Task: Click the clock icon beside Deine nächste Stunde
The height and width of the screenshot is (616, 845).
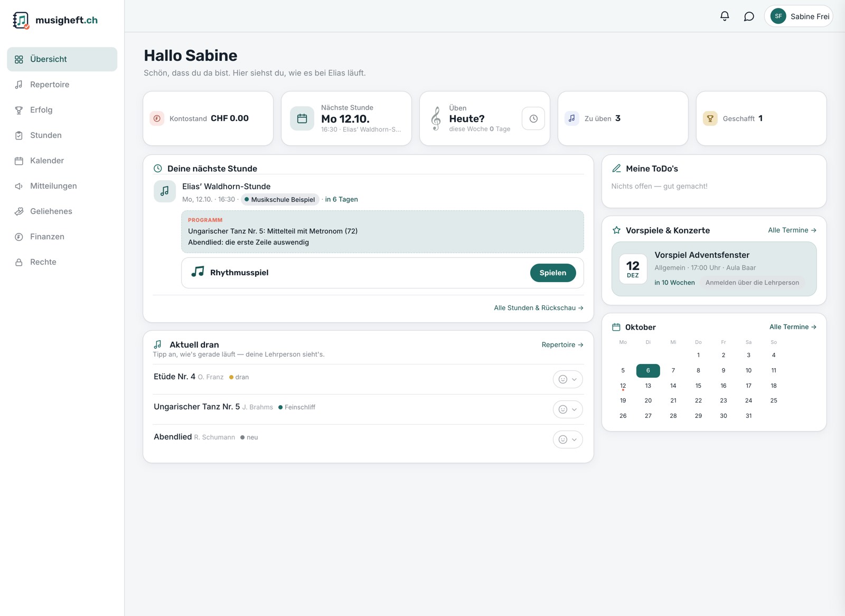Action: pyautogui.click(x=157, y=169)
